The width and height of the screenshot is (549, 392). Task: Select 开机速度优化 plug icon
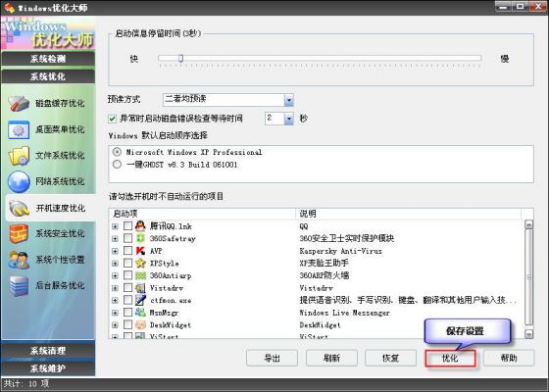click(x=20, y=208)
